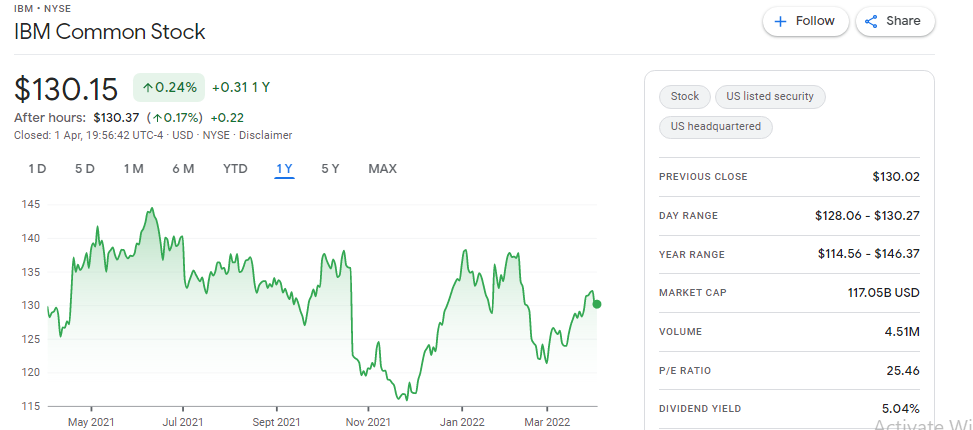Click the P/E ratio value 25.46
Image resolution: width=973 pixels, height=430 pixels.
(x=903, y=371)
